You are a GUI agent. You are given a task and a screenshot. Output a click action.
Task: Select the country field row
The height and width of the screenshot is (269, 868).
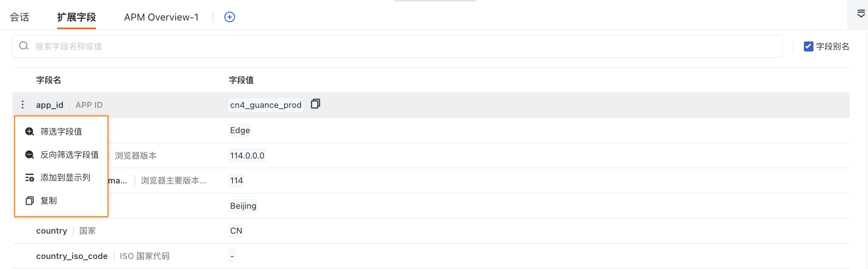point(431,231)
